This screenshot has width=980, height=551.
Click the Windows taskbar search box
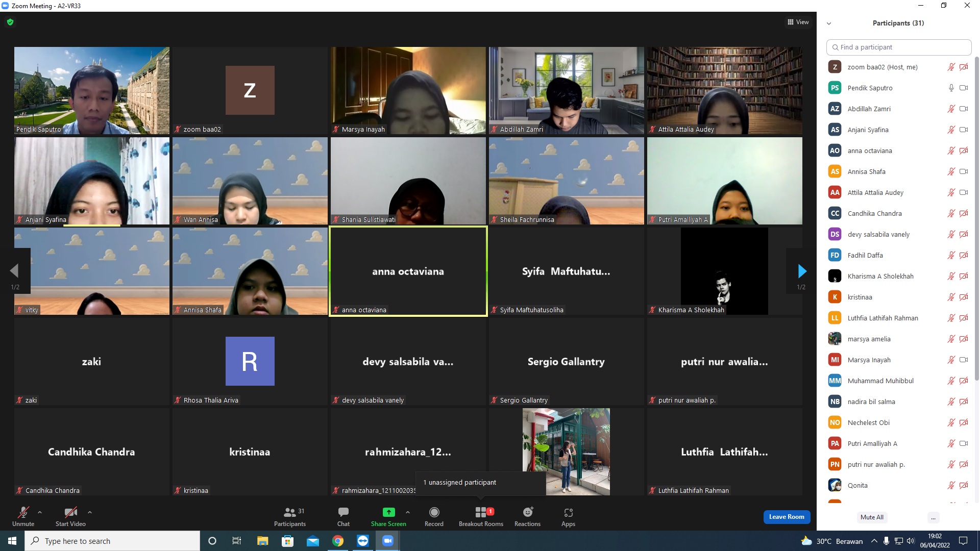pos(112,541)
